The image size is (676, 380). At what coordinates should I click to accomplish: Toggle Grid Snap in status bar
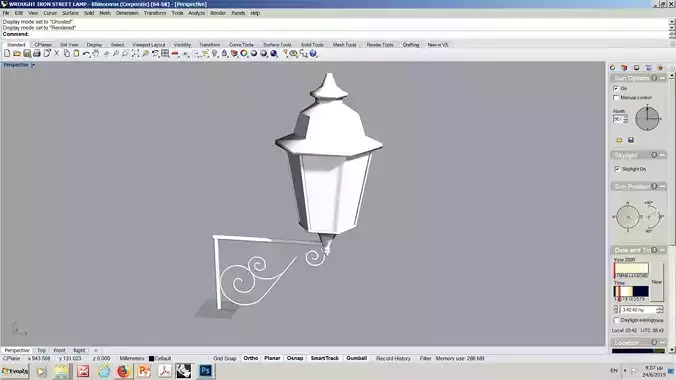[225, 358]
